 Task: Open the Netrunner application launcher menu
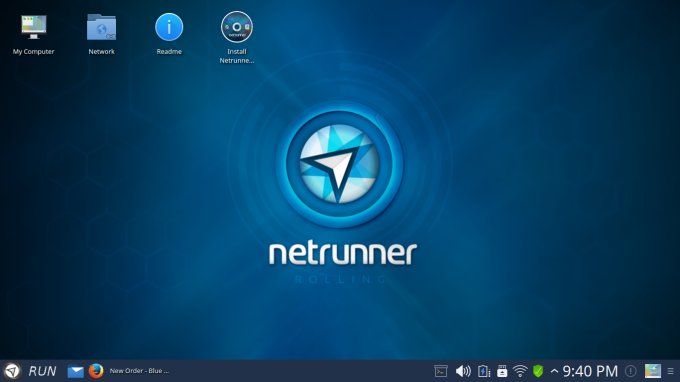pos(12,371)
